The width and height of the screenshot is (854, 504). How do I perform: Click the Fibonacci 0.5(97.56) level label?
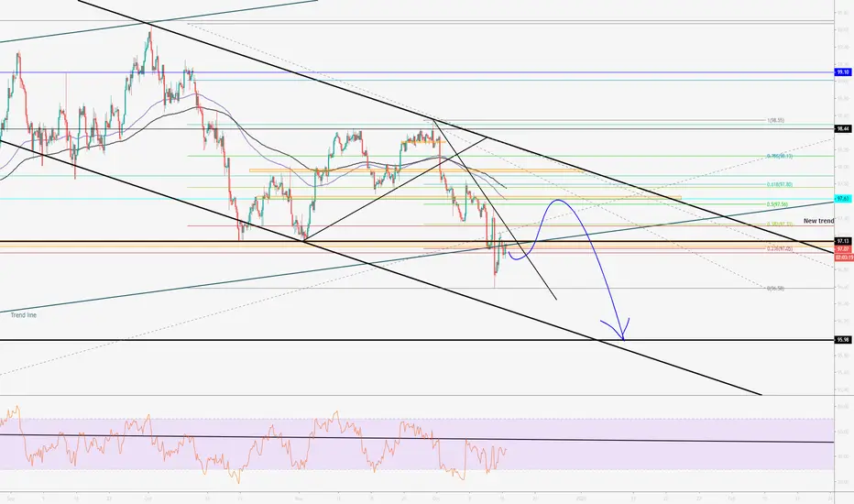pyautogui.click(x=777, y=204)
